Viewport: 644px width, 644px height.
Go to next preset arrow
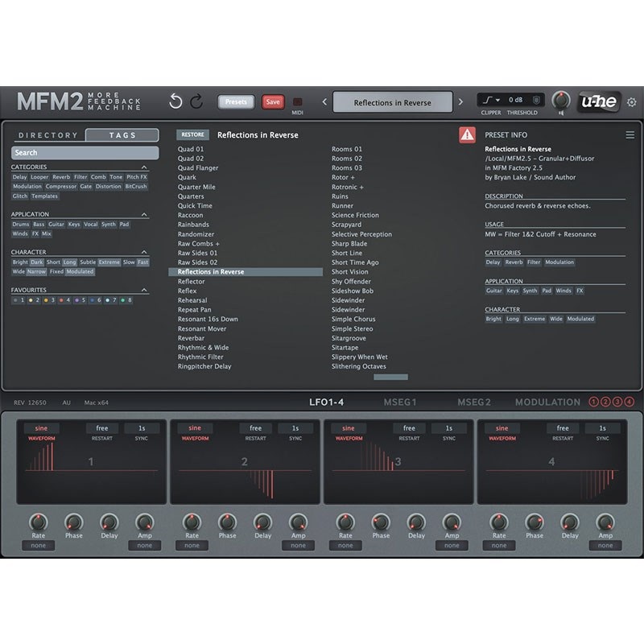point(460,101)
